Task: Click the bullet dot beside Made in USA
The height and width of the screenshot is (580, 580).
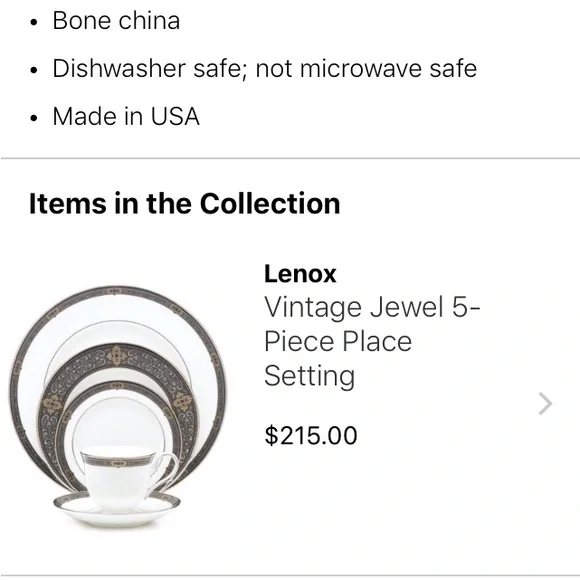Action: click(34, 118)
